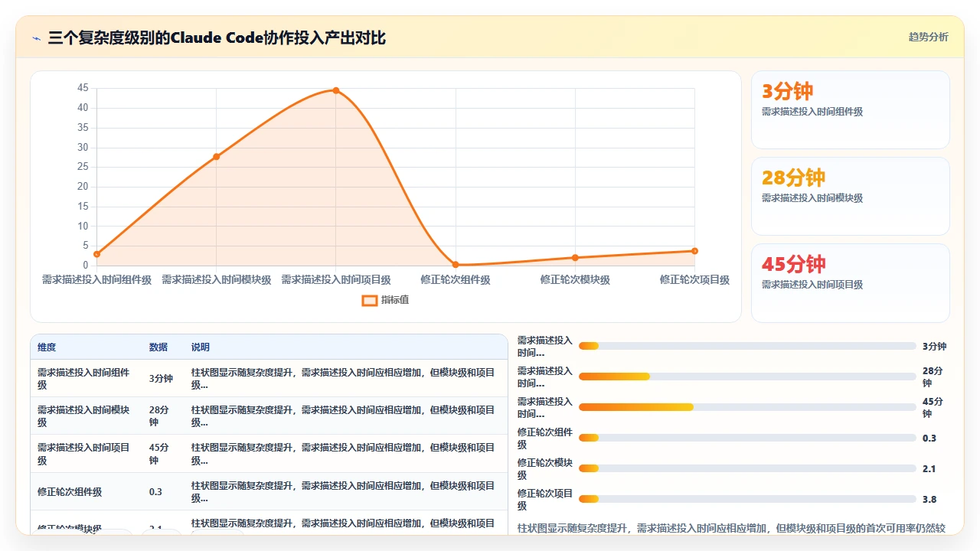This screenshot has height=551, width=980.
Task: Click the peak data point for 需求描述投入时间项目级
Action: click(x=335, y=90)
